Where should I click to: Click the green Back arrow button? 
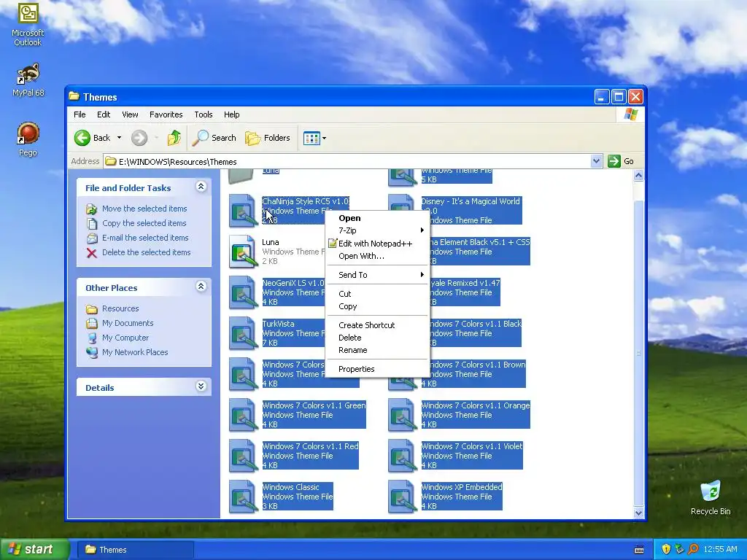[82, 138]
